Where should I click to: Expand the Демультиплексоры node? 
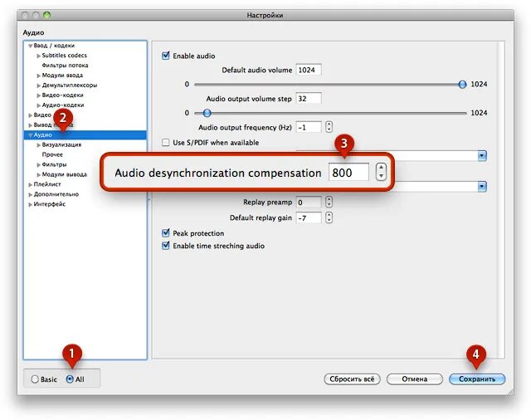click(39, 85)
